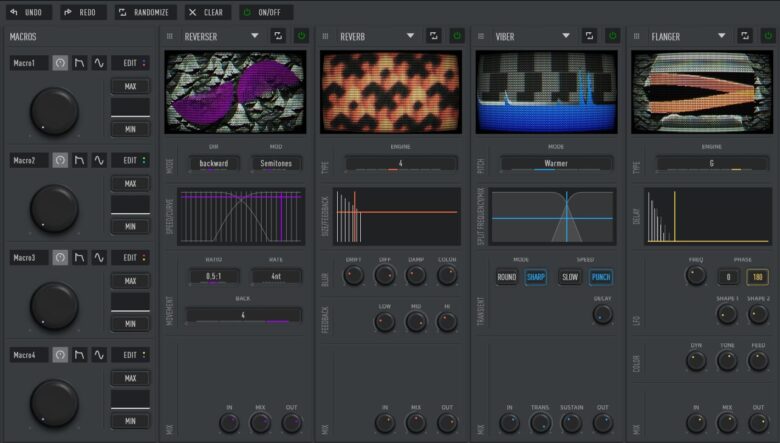Set Flanger LFO phase to 0
The image size is (780, 443).
[x=727, y=277]
